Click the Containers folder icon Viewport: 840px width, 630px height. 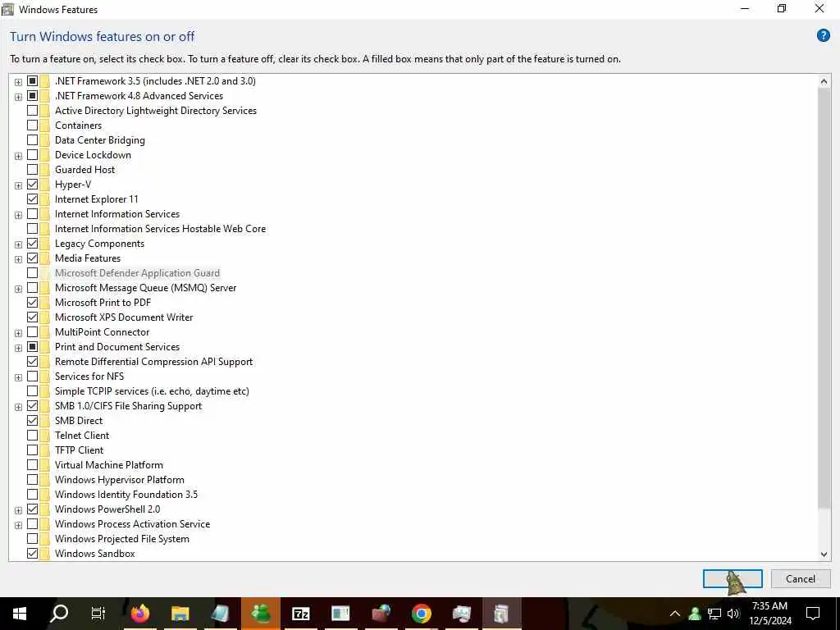pyautogui.click(x=45, y=126)
